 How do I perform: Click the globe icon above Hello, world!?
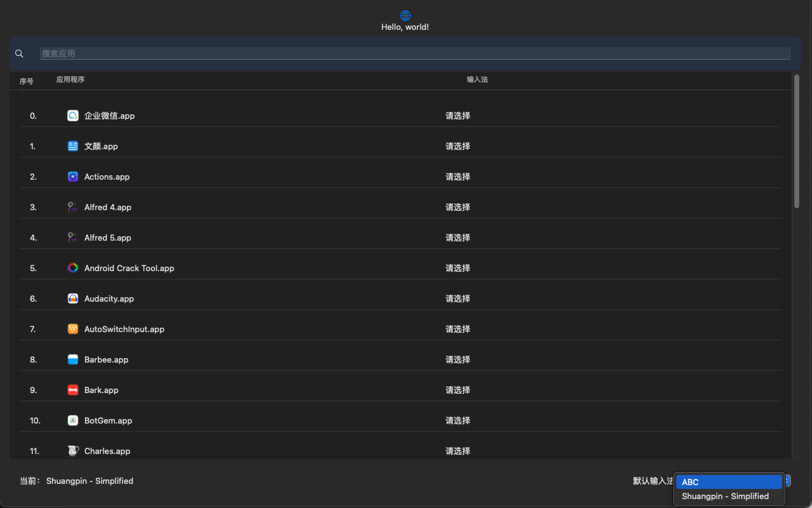405,16
